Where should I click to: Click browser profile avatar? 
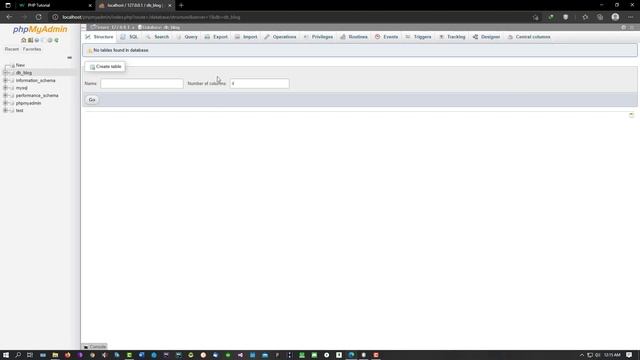(x=615, y=17)
